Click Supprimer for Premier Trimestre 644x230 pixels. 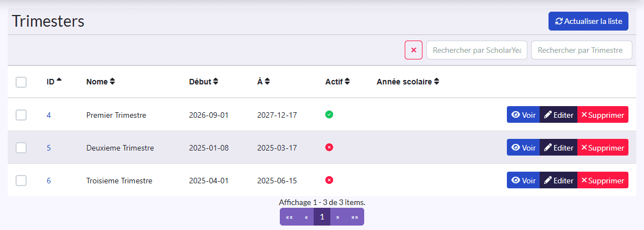603,114
